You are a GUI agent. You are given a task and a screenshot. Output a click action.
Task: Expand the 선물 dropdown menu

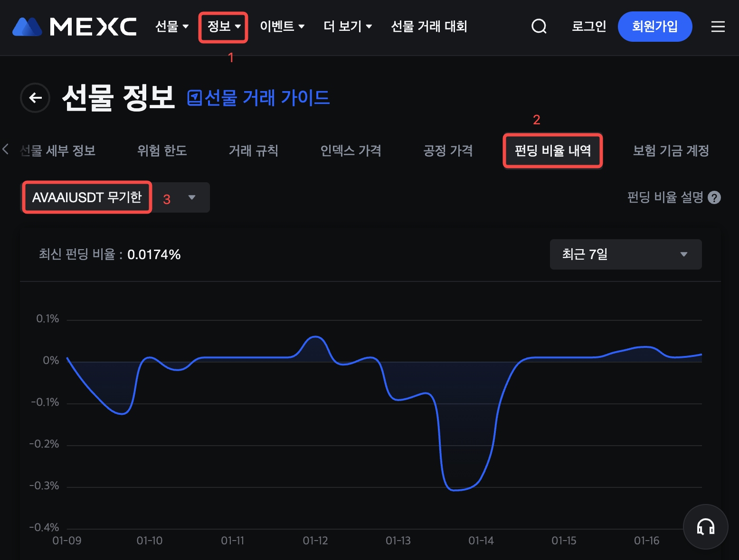172,27
